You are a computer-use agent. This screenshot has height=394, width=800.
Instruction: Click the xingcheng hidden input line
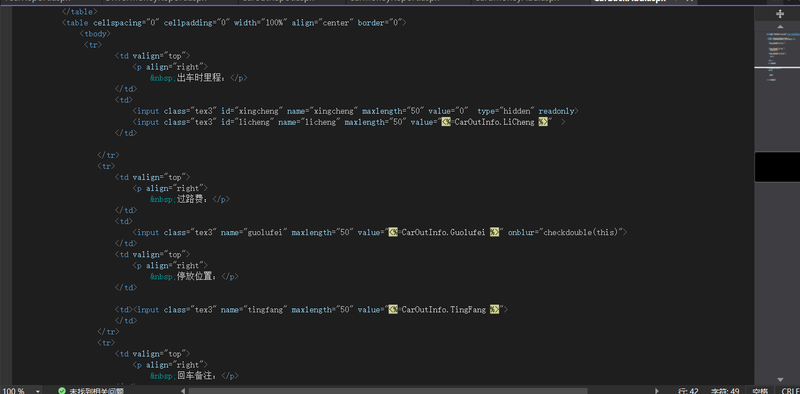pyautogui.click(x=356, y=111)
